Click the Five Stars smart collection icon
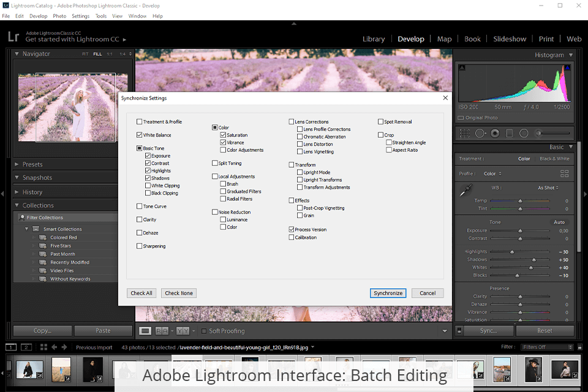This screenshot has height=392, width=588. (x=43, y=246)
